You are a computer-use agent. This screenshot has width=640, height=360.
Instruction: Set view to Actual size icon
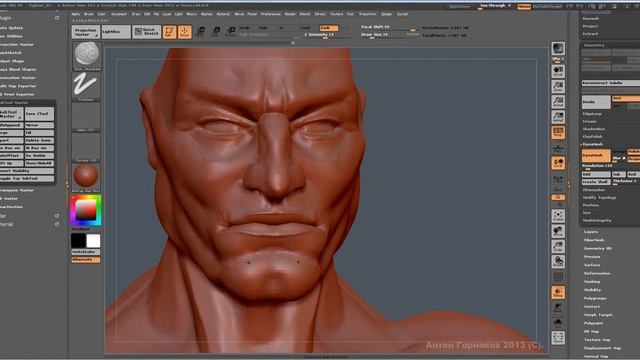coord(558,102)
